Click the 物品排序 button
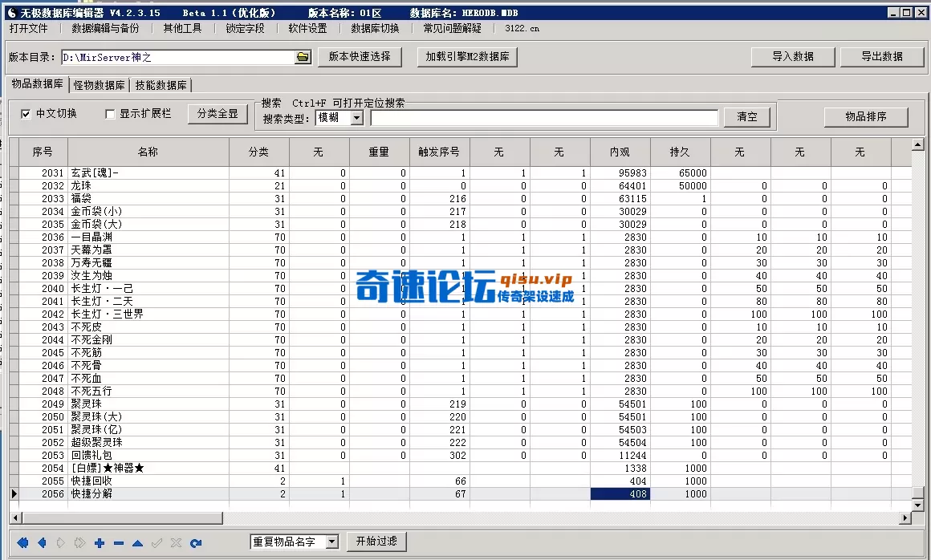 pyautogui.click(x=866, y=117)
